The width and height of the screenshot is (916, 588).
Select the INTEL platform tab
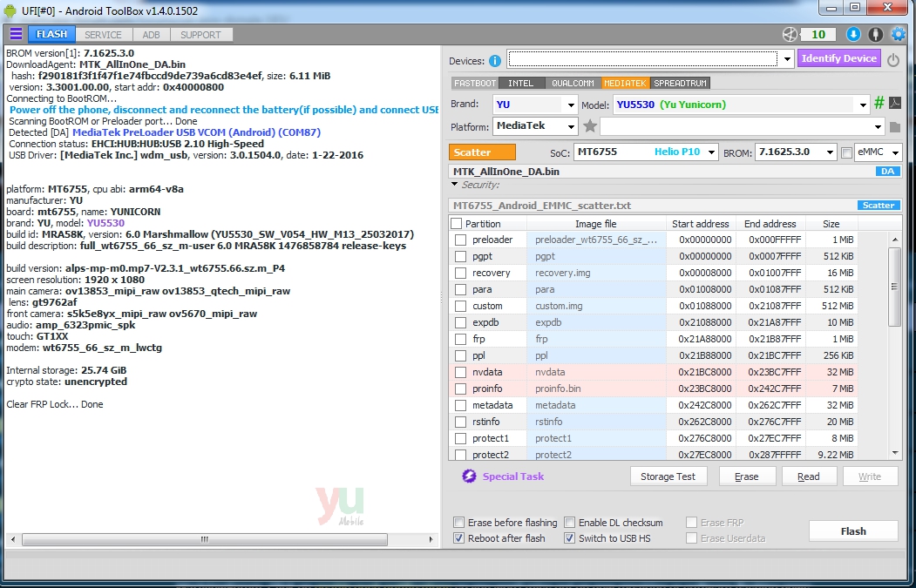[x=520, y=83]
